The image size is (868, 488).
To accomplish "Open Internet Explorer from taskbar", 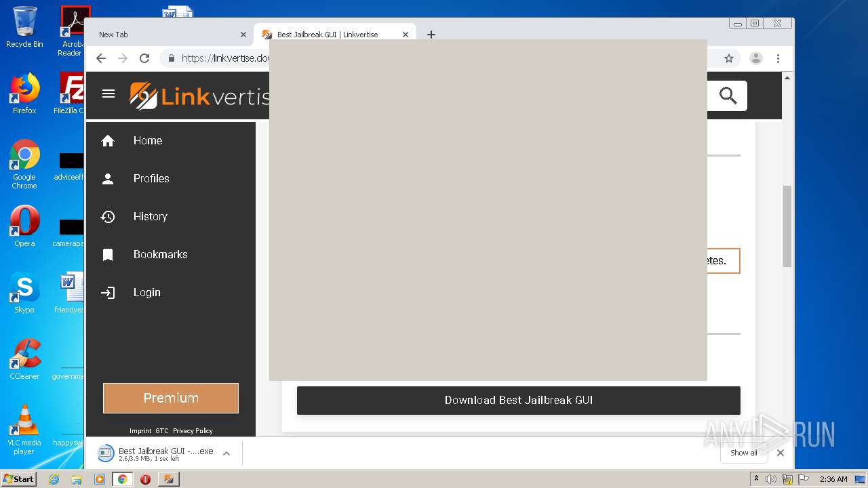I will coord(54,479).
